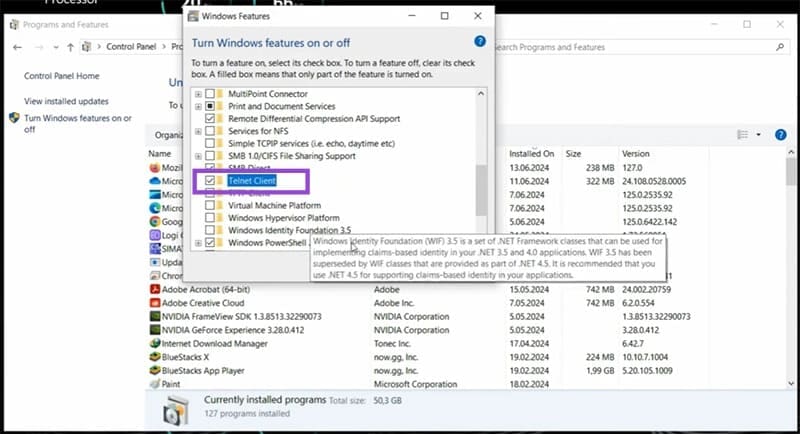
Task: Click the help icon in Windows Features dialog
Action: click(480, 41)
